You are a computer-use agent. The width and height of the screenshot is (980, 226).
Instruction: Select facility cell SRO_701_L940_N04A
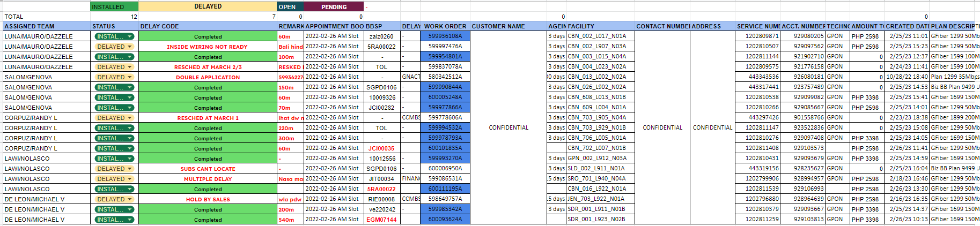coord(600,179)
